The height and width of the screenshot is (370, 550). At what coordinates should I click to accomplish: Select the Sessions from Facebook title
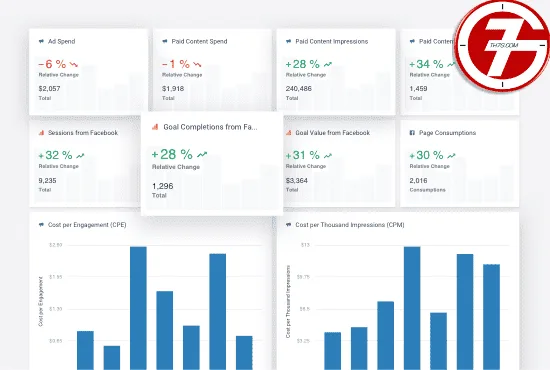click(x=83, y=133)
